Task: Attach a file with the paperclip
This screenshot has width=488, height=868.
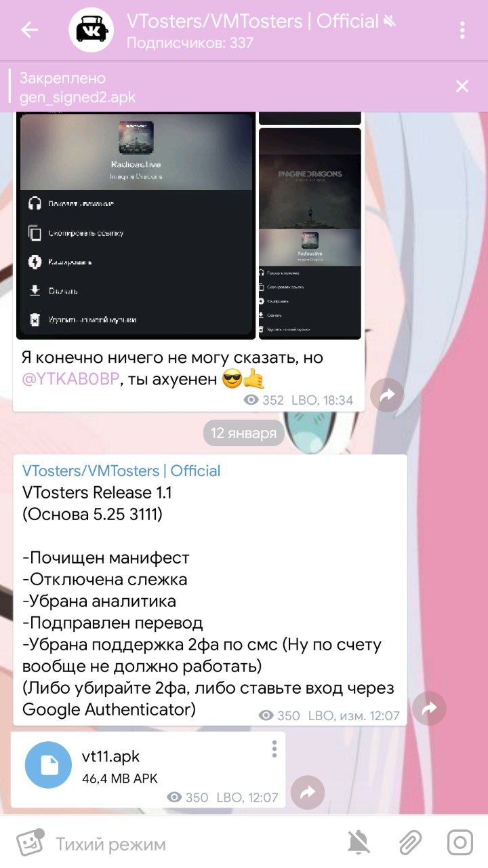Action: 409,843
